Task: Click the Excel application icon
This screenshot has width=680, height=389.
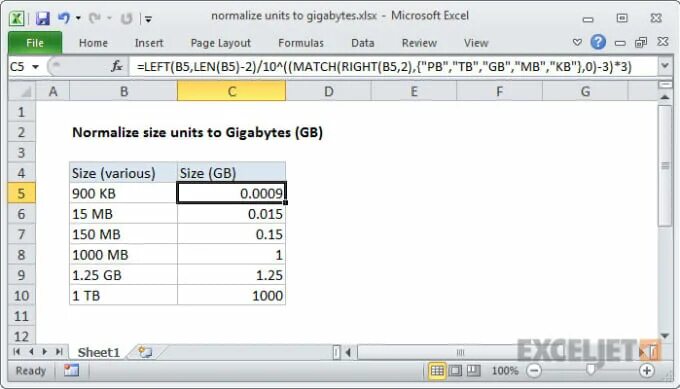Action: pyautogui.click(x=17, y=18)
